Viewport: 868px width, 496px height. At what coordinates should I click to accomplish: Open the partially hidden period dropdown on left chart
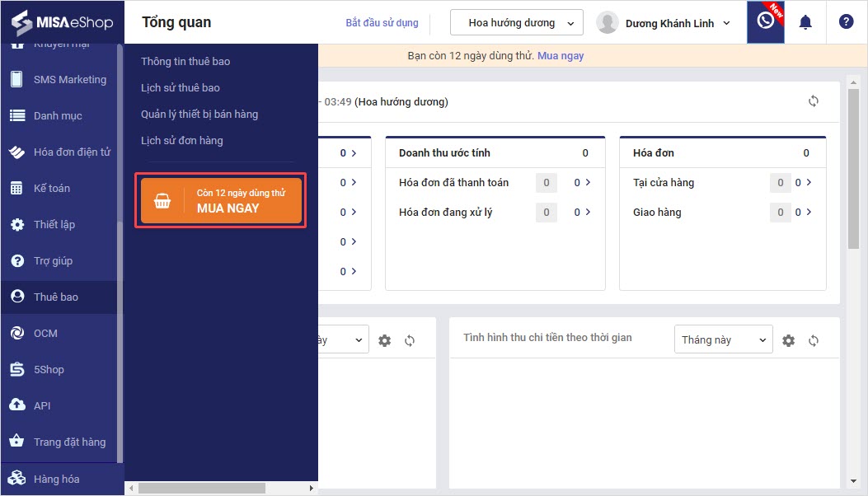coord(343,339)
